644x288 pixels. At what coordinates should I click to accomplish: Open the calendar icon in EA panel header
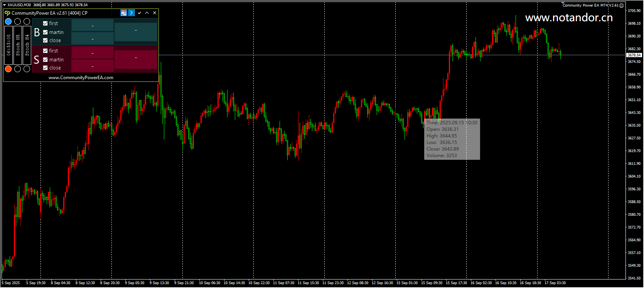[x=124, y=13]
